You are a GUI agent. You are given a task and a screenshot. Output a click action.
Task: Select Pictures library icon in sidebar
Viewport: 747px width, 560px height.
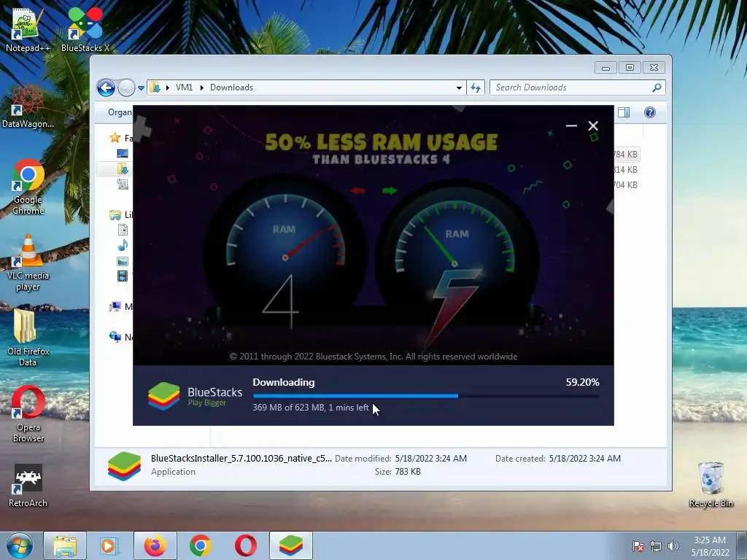(123, 261)
